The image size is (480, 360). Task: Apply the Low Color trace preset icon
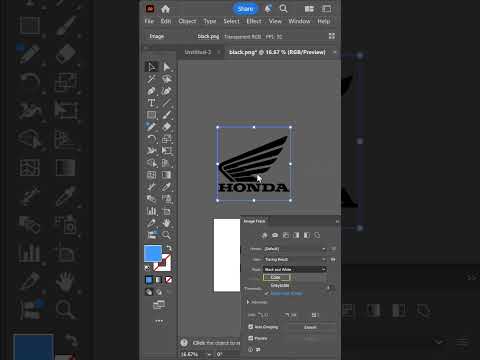[286, 235]
